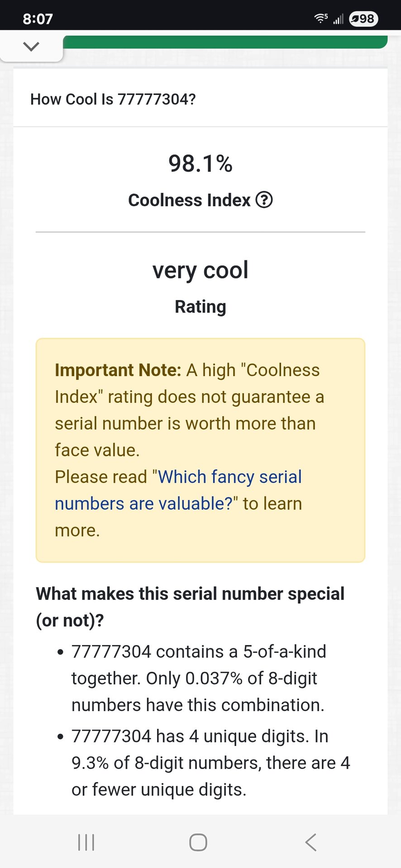Image resolution: width=401 pixels, height=868 pixels.
Task: Tap the 5-of-a-kind bullet point
Action: 199,678
